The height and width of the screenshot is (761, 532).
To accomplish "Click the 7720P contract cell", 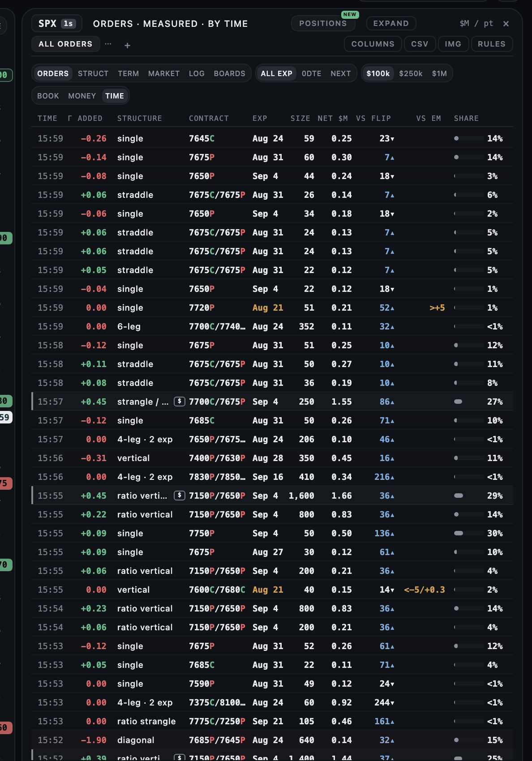I will click(x=202, y=308).
